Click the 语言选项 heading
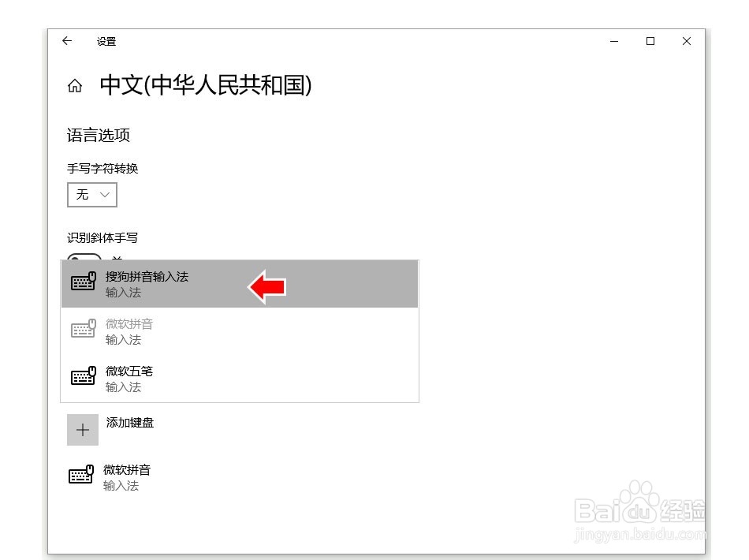 99,135
